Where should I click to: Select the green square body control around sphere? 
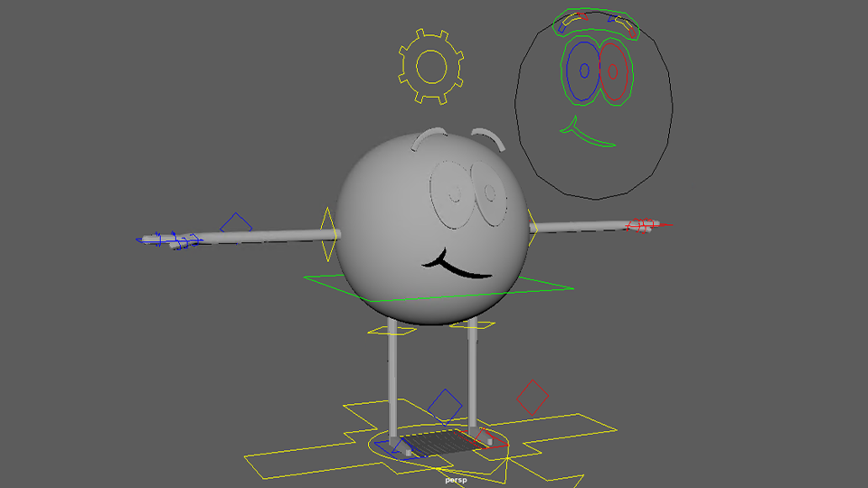pos(439,288)
